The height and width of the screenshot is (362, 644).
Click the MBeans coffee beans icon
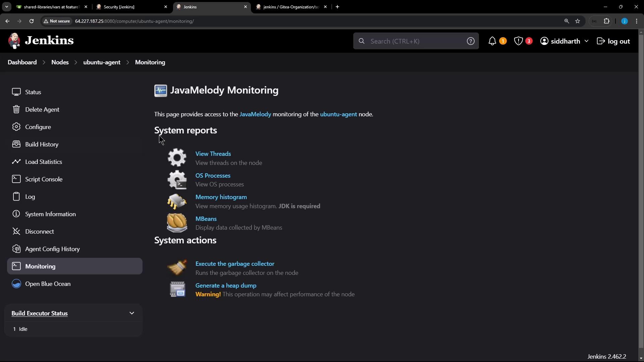(177, 223)
